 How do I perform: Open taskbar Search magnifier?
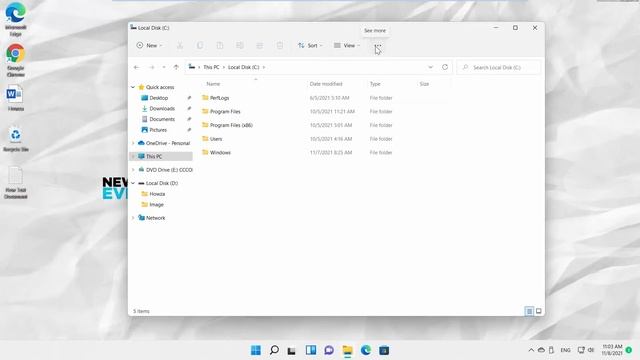pyautogui.click(x=274, y=350)
